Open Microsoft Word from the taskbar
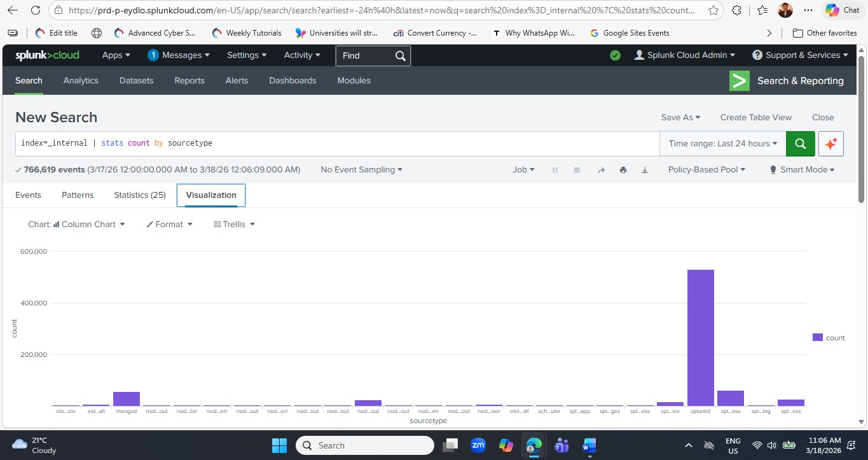This screenshot has height=460, width=868. (x=589, y=445)
